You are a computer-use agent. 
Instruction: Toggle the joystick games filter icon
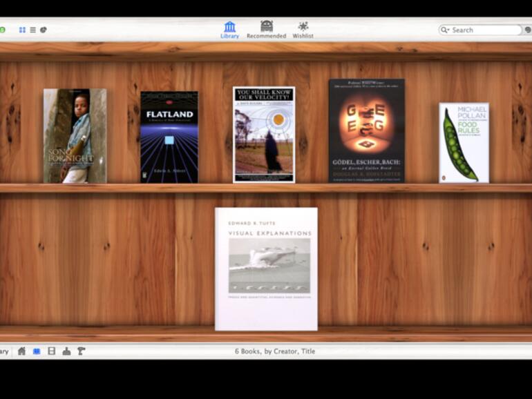coord(66,351)
